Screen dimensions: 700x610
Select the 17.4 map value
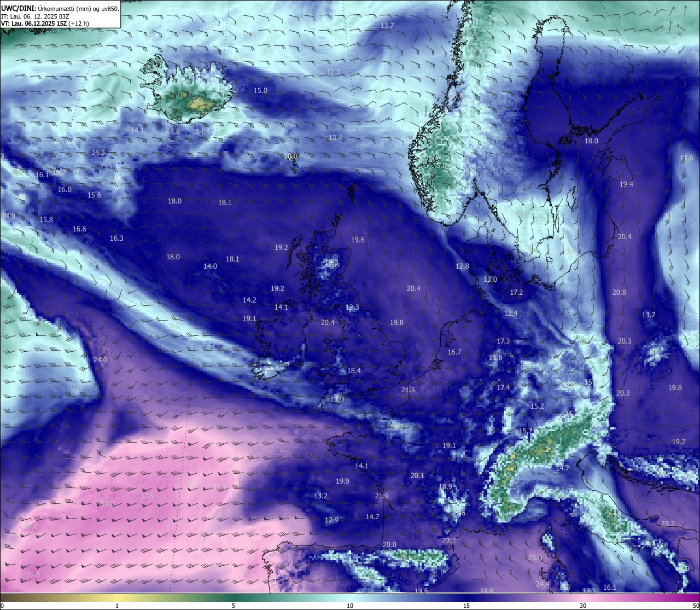coord(503,388)
